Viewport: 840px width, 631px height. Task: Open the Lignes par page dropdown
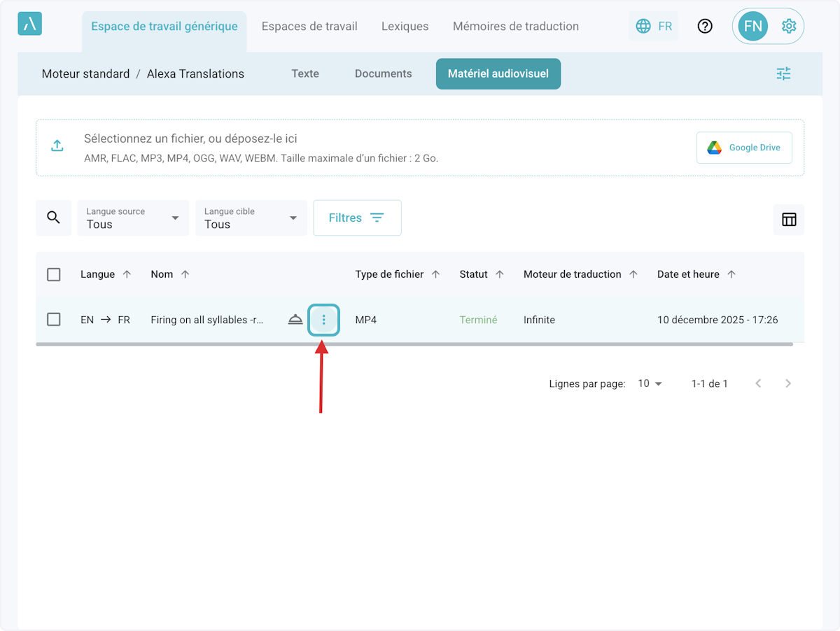pos(650,383)
